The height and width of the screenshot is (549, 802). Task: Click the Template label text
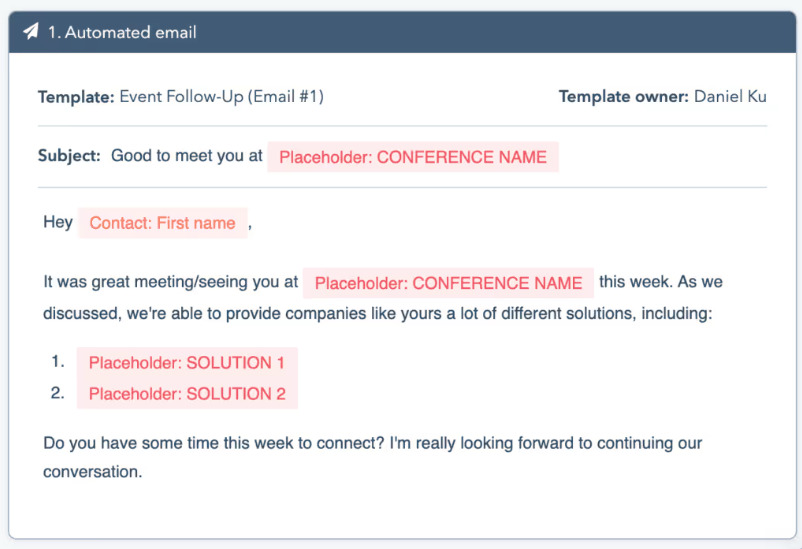[76, 97]
